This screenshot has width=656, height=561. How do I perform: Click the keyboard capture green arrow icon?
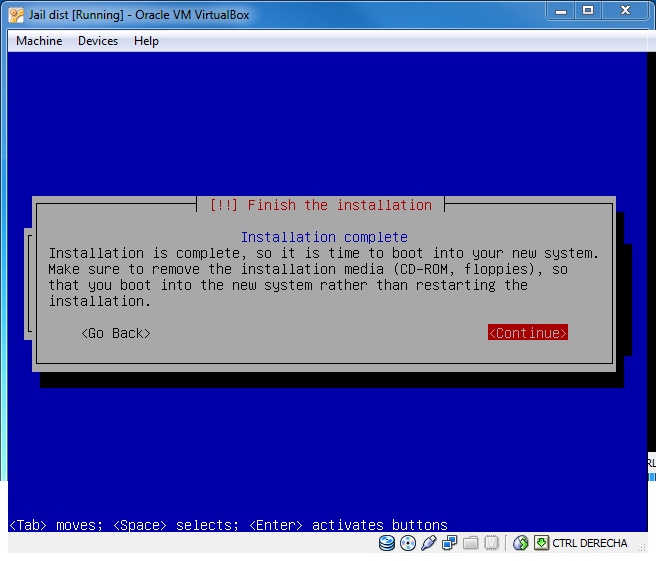541,543
